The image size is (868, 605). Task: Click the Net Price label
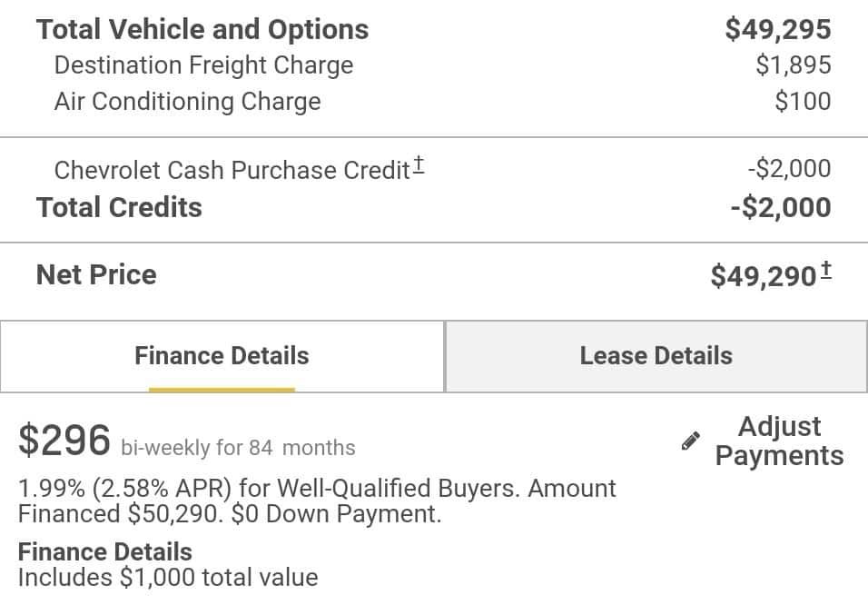96,274
